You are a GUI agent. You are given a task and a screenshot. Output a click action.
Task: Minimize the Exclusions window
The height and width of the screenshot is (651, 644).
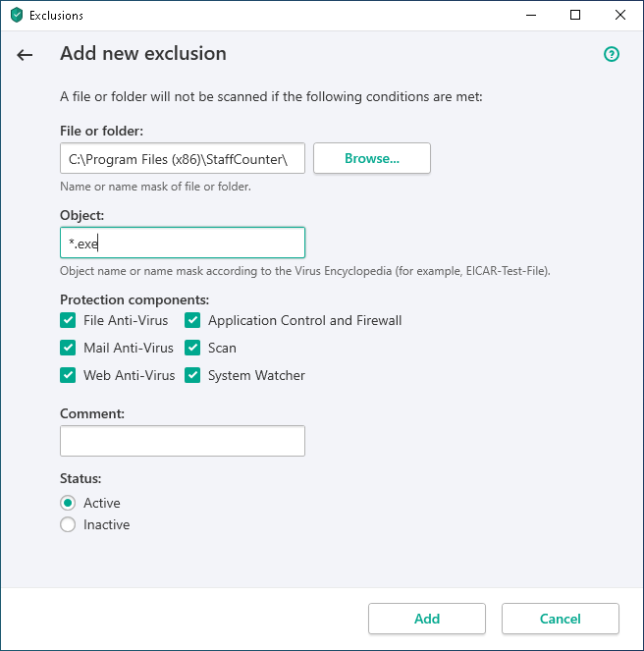(x=531, y=15)
